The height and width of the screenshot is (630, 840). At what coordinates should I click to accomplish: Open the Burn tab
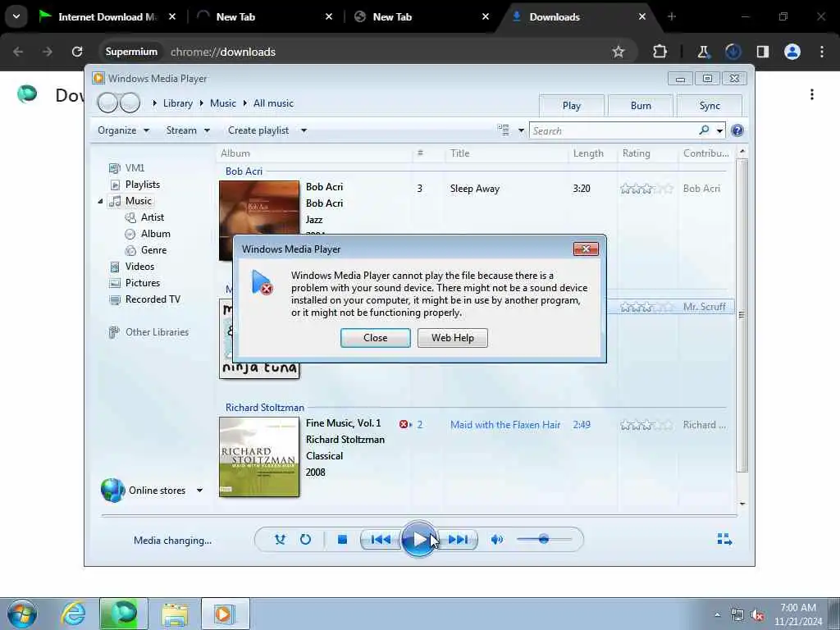(x=641, y=106)
